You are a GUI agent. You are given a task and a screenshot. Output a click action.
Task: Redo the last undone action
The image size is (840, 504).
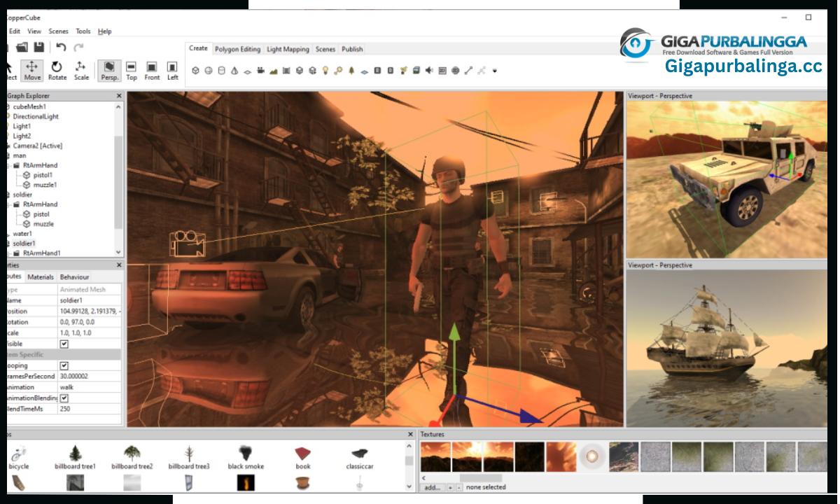78,47
